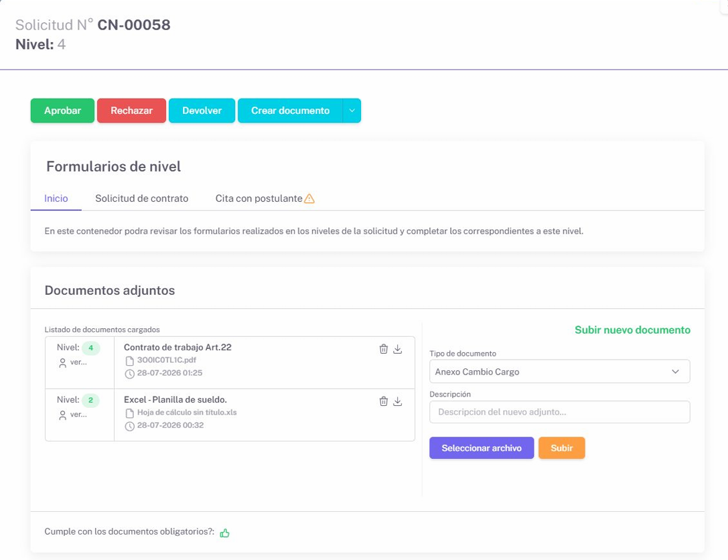
Task: Click the CN-00058 request number
Action: [x=134, y=25]
